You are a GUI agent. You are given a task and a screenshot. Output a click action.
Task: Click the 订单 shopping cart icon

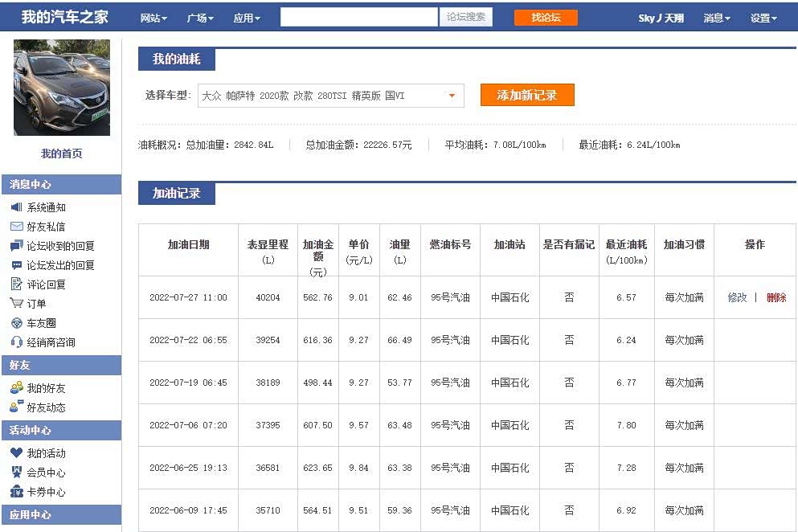[16, 303]
